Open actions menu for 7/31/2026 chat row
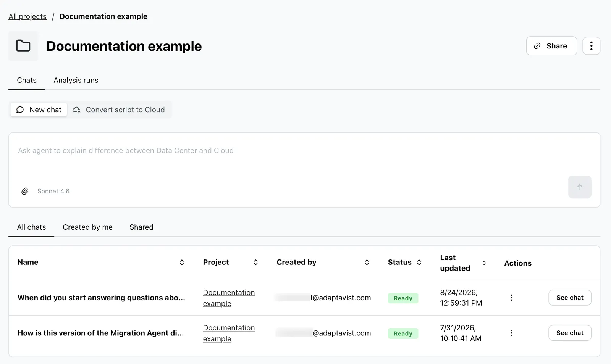The image size is (611, 364). coord(511,333)
